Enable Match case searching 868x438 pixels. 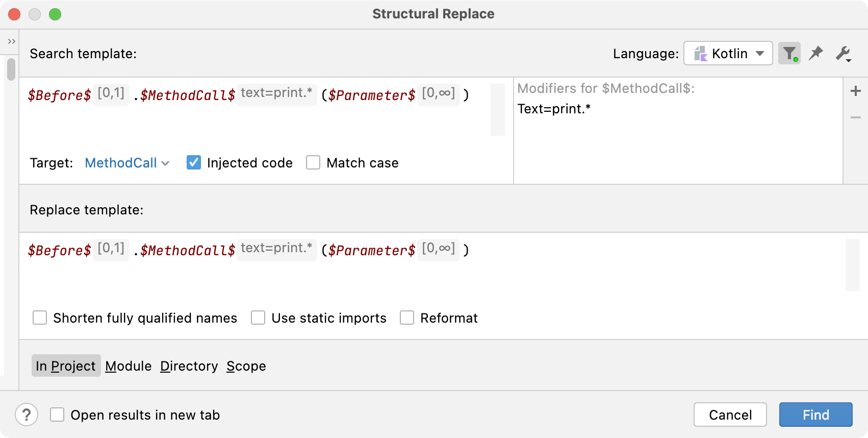[313, 162]
